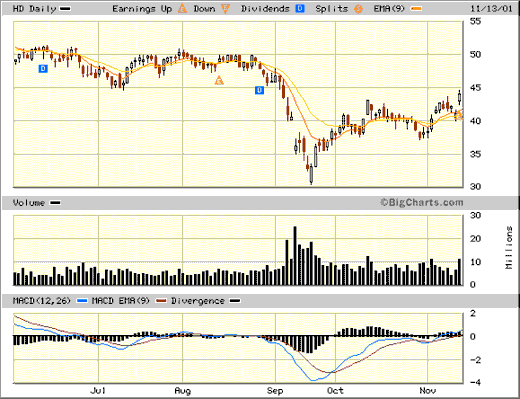
Task: Select the earnings-up triangle marker in August
Action: point(219,80)
